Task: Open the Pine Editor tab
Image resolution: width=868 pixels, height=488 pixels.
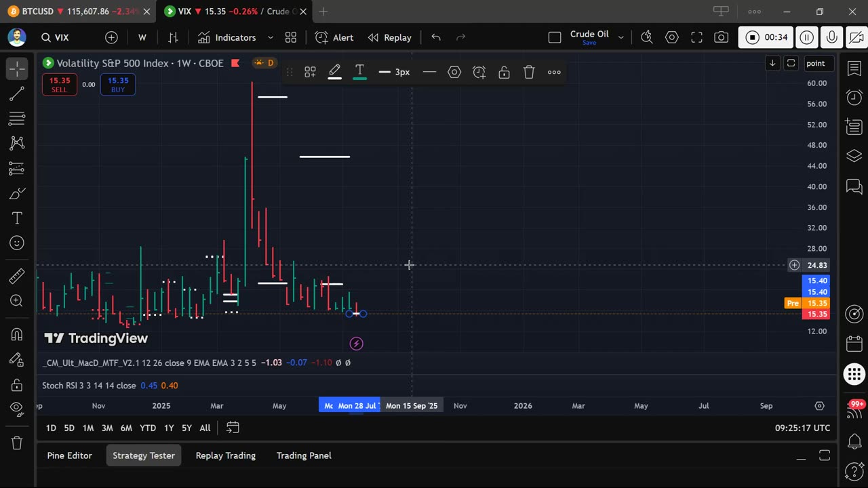Action: (x=69, y=455)
